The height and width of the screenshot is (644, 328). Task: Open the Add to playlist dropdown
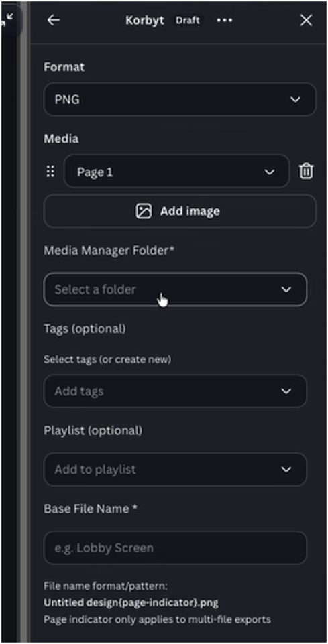pos(175,470)
